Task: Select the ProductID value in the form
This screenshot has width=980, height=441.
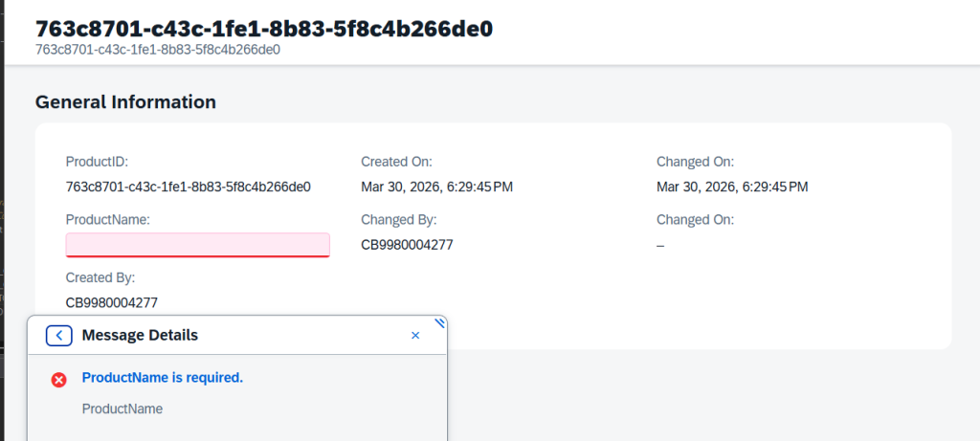Action: pyautogui.click(x=189, y=187)
